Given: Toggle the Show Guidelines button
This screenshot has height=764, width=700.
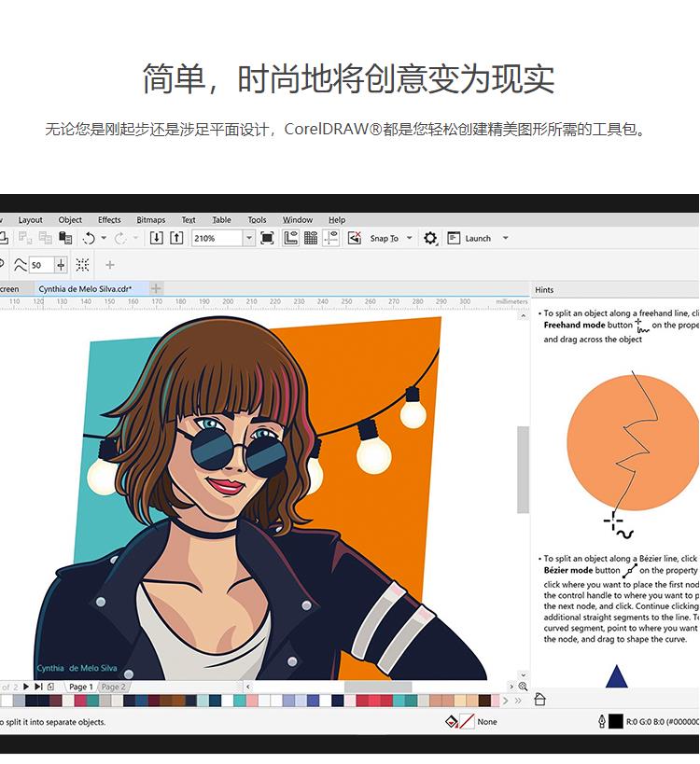Looking at the screenshot, I should tap(330, 238).
